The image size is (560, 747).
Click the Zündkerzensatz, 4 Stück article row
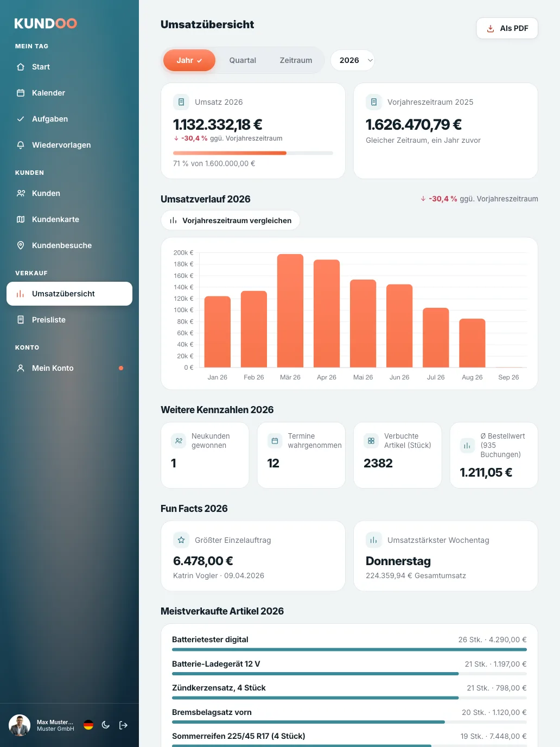point(349,691)
